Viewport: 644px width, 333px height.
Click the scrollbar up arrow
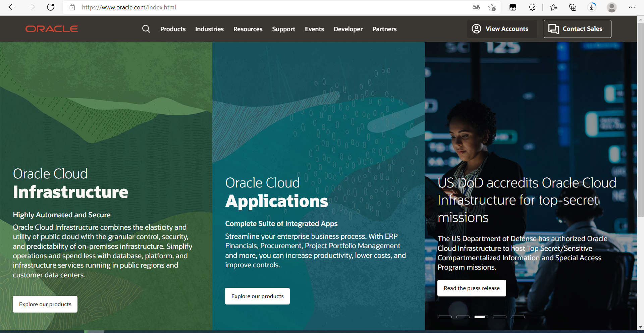pyautogui.click(x=640, y=19)
